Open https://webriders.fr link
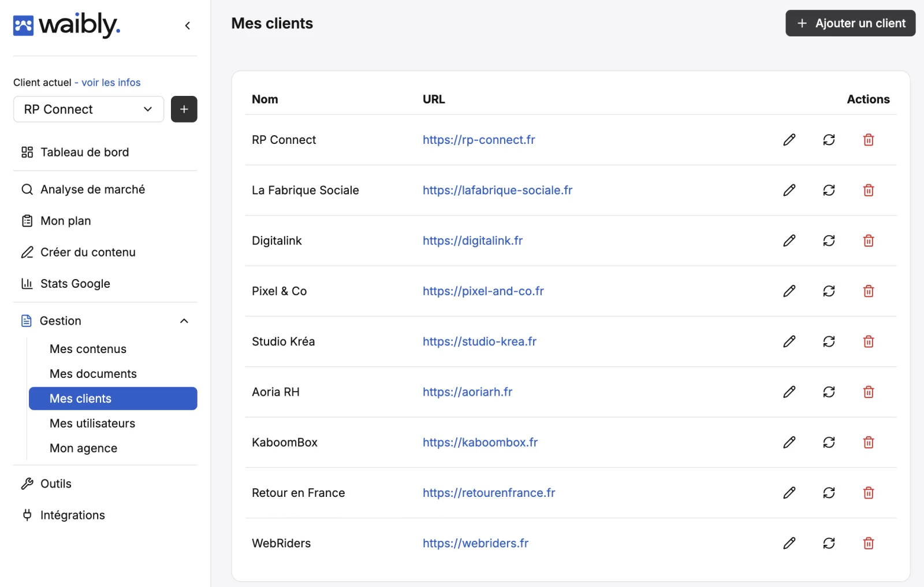 475,543
